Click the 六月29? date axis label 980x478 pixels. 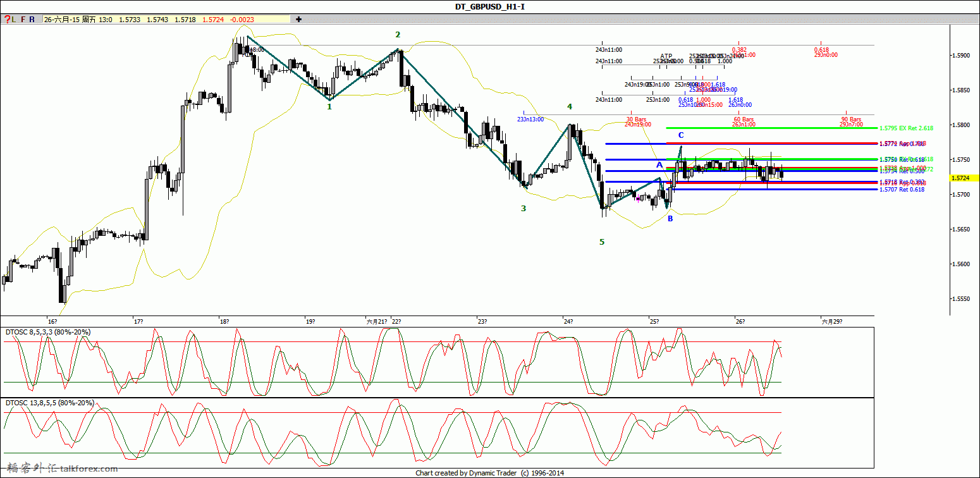pyautogui.click(x=832, y=321)
